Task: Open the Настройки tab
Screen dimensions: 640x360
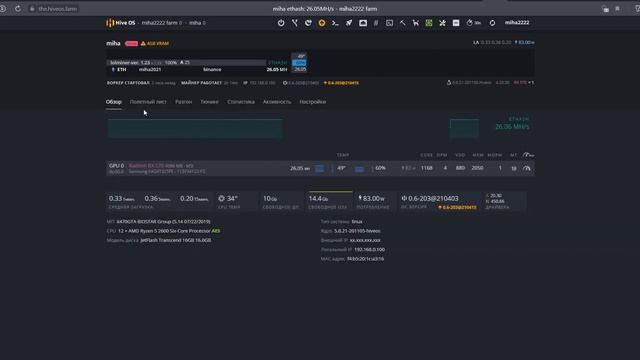Action: point(312,102)
